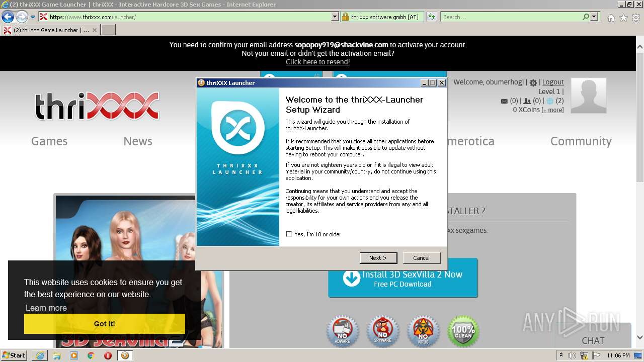Open the News menu
This screenshot has width=644, height=362.
point(138,141)
